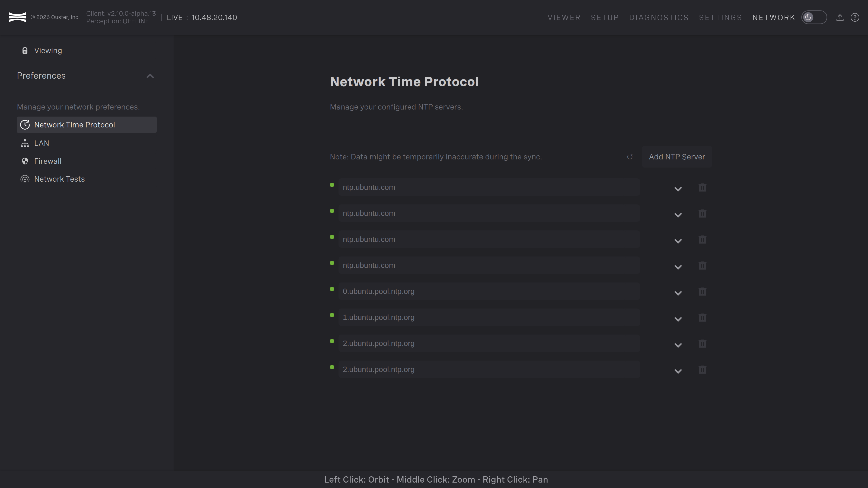The height and width of the screenshot is (488, 868).
Task: Collapse the Preferences section
Action: click(150, 76)
